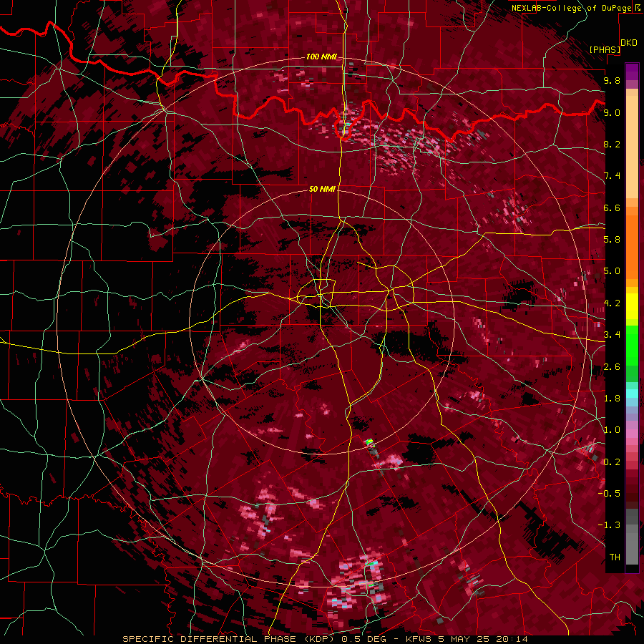Click the -1.3 scale label
Viewport: 644px width, 644px height.
[609, 525]
